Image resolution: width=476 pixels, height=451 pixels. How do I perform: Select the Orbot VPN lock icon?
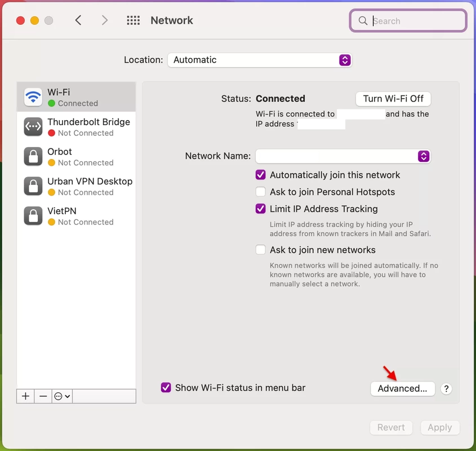pos(33,156)
